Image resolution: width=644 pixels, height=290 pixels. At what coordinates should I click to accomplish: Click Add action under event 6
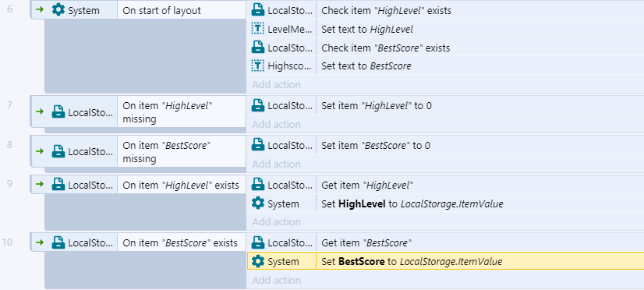coord(277,85)
